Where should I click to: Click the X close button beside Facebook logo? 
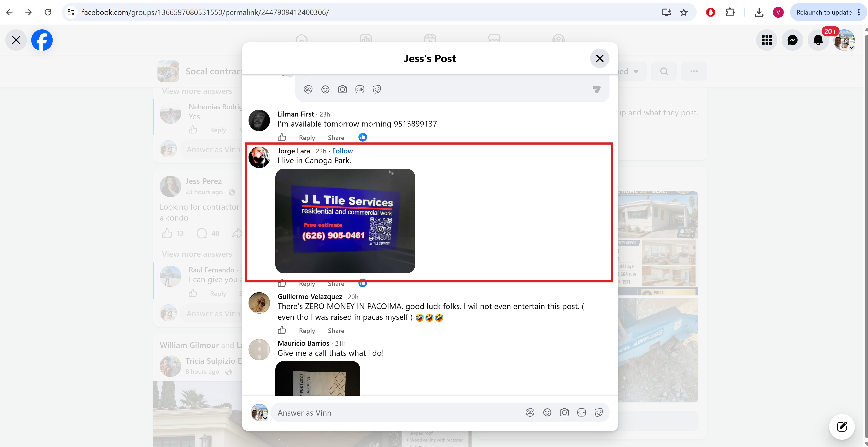(16, 40)
